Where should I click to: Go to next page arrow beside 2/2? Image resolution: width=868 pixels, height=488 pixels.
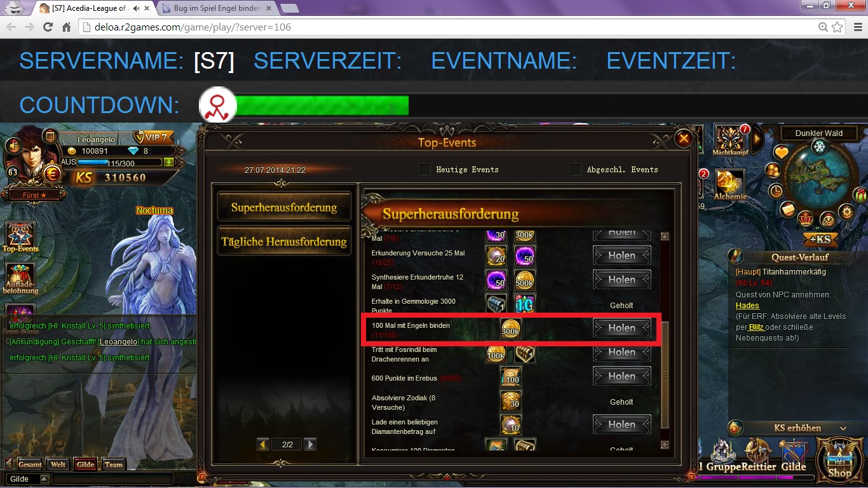[309, 444]
